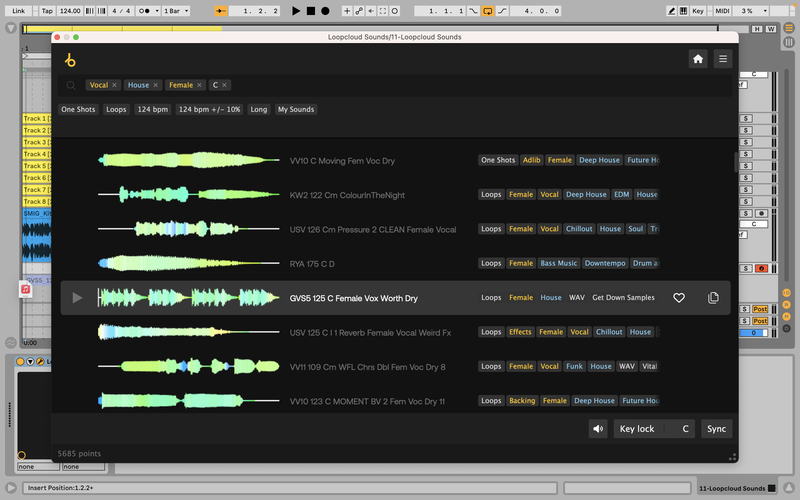Click the Ableton record button
Screen dimensions: 800x500
[325, 11]
